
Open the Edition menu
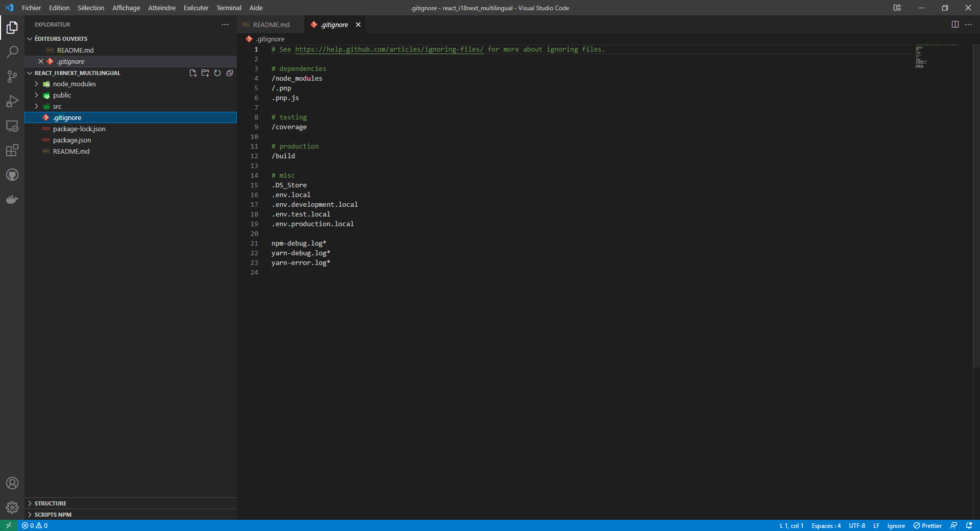(59, 8)
